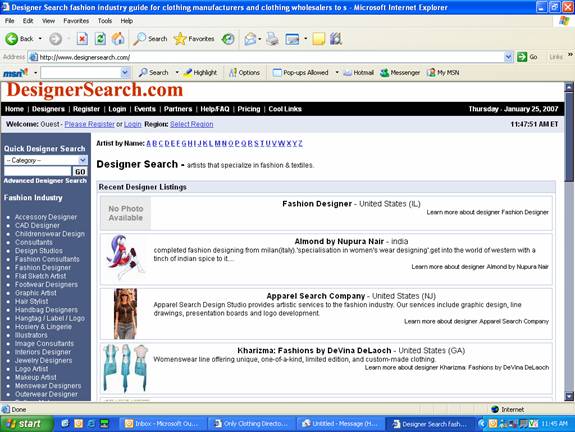Screen dimensions: 575x432
Task: Click the Please Register link
Action: coord(89,124)
